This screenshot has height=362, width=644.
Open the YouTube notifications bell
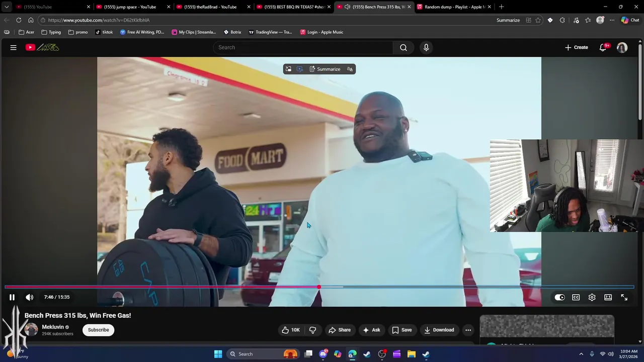click(603, 47)
